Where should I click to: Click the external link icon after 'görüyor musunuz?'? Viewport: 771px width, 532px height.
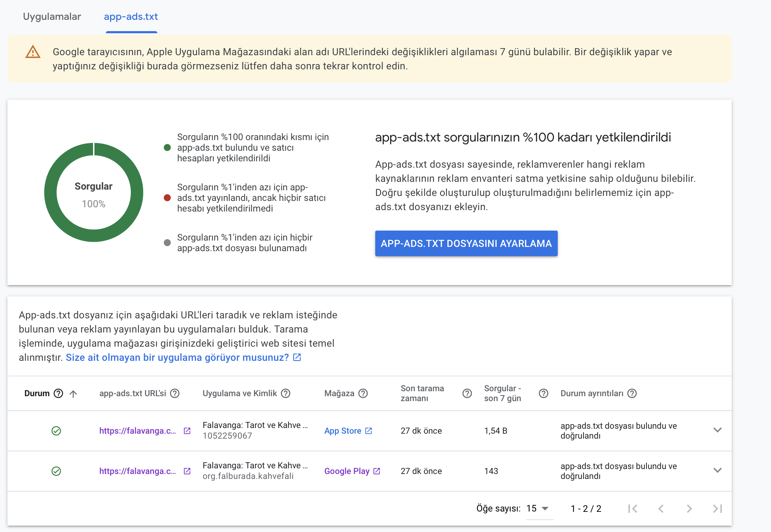coord(297,357)
